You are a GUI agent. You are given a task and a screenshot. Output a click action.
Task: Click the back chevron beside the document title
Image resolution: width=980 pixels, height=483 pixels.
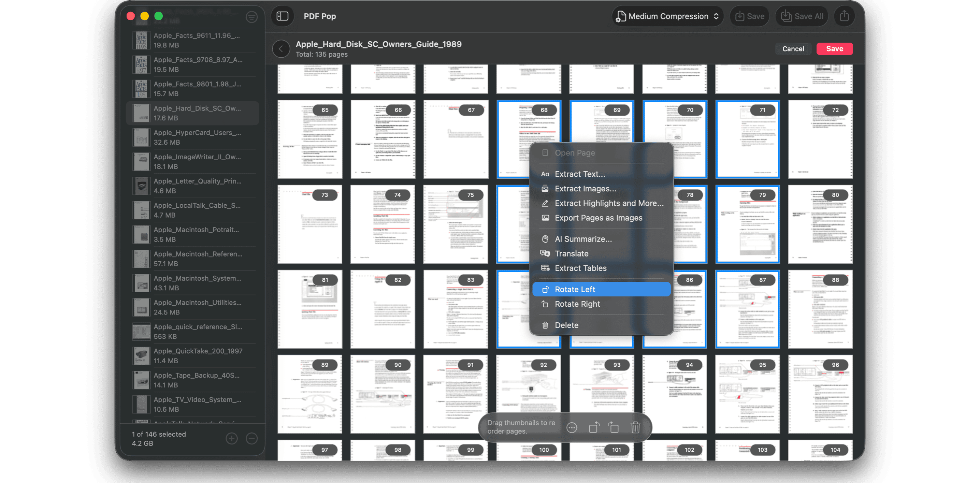(281, 49)
